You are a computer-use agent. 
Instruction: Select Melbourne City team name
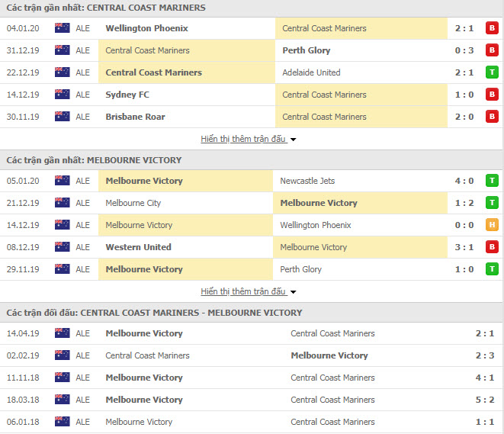[x=133, y=203]
